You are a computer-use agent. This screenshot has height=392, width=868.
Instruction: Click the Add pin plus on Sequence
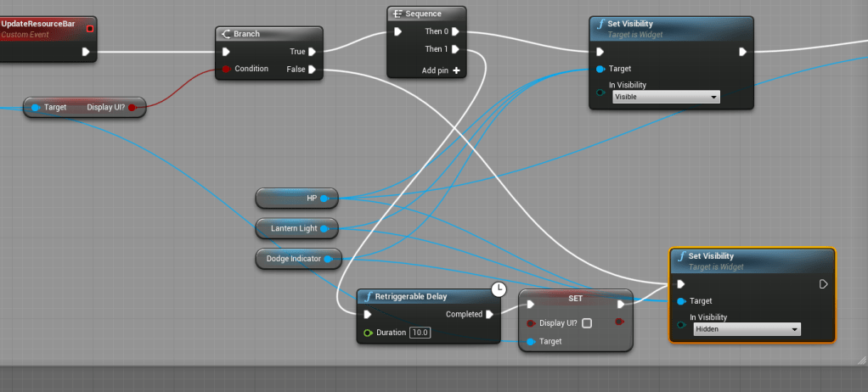pos(456,70)
